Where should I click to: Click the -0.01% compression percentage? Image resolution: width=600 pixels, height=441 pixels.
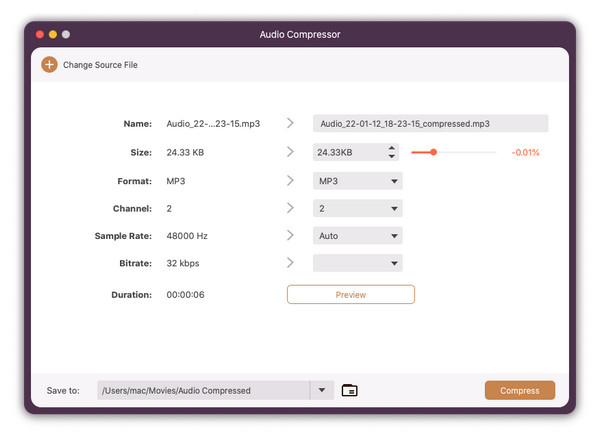(525, 152)
